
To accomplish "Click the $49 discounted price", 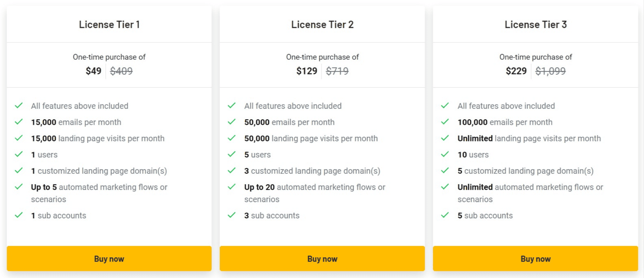I will [x=93, y=71].
